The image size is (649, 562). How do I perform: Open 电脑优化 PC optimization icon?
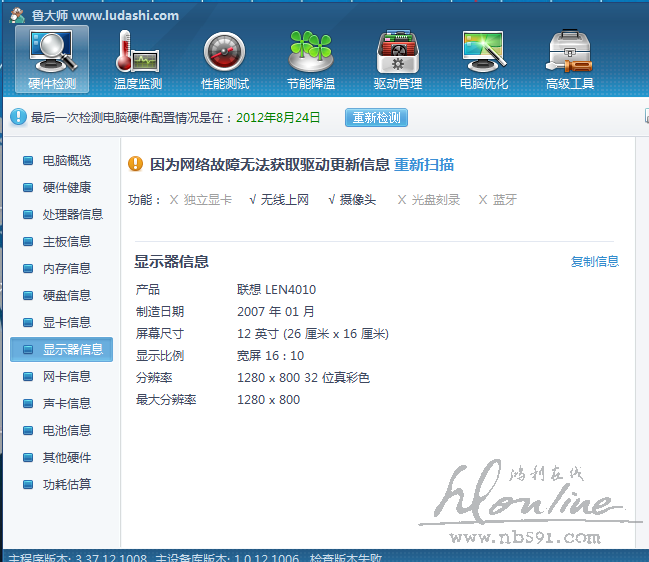[x=483, y=59]
